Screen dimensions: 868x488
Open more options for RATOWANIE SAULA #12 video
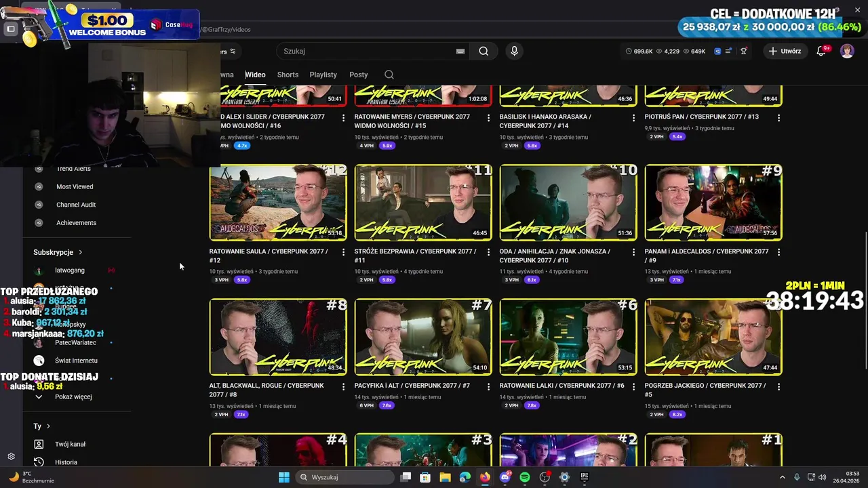pos(343,252)
